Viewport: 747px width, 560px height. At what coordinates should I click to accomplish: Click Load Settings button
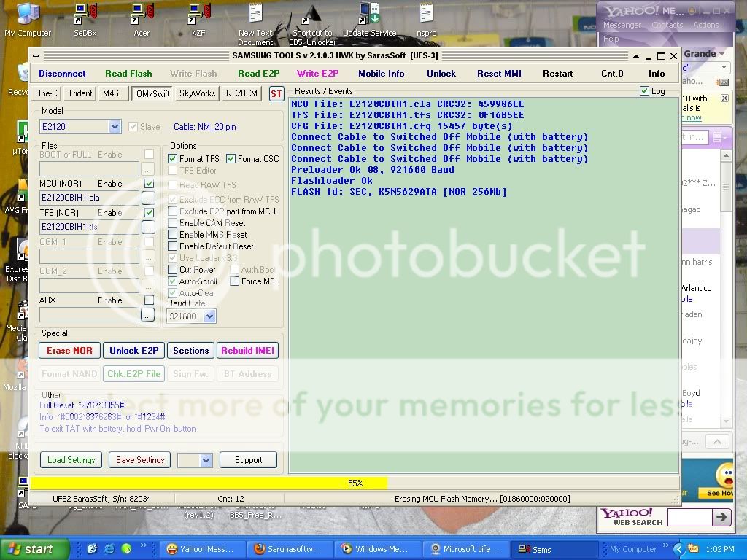coord(71,459)
